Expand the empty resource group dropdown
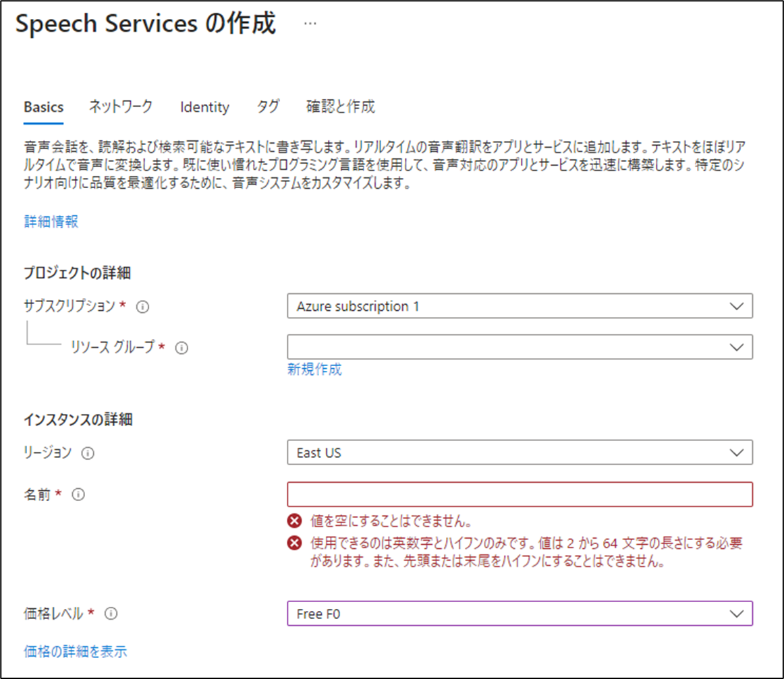Screen dimensions: 784x679 520,347
